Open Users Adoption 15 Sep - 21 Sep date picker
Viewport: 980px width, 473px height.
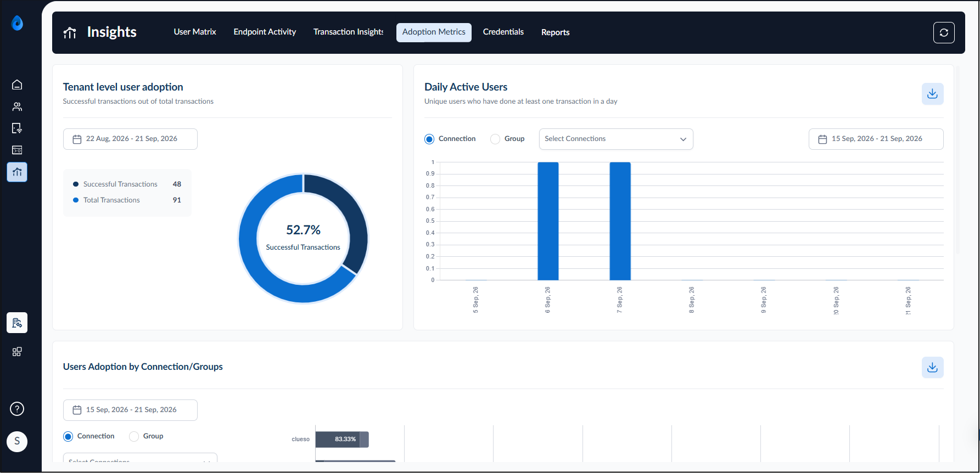(x=130, y=410)
